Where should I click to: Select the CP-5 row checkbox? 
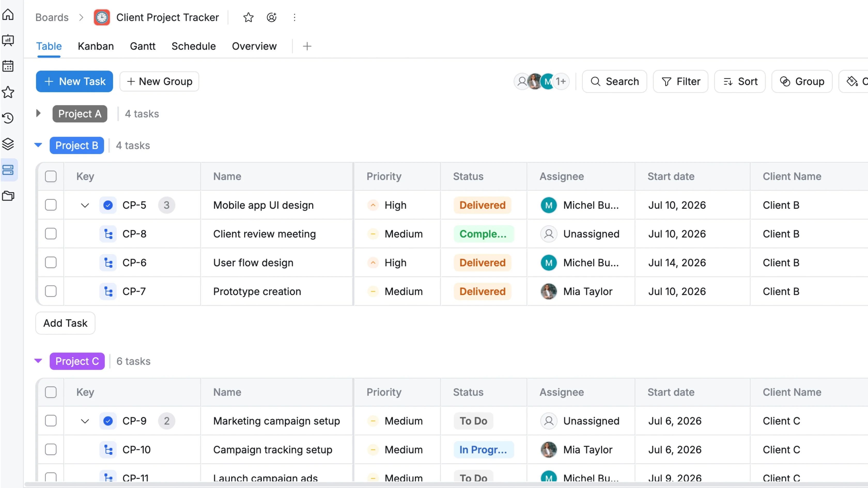click(51, 205)
